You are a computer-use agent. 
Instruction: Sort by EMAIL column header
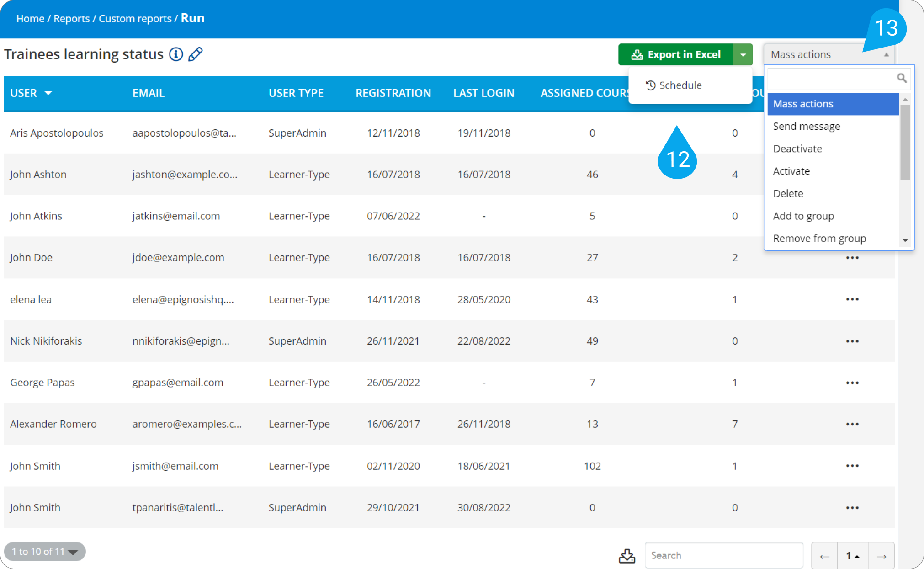coord(149,93)
